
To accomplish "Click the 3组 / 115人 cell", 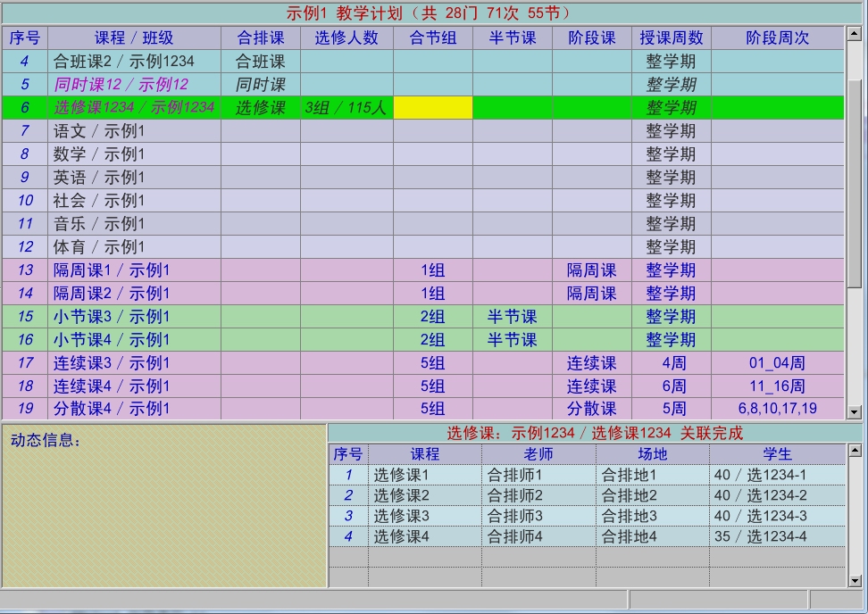I will [x=346, y=107].
